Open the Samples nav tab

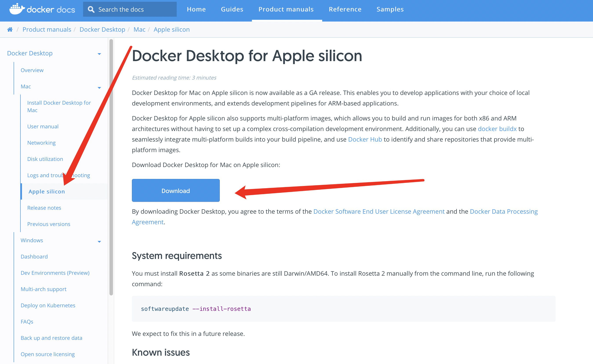390,9
